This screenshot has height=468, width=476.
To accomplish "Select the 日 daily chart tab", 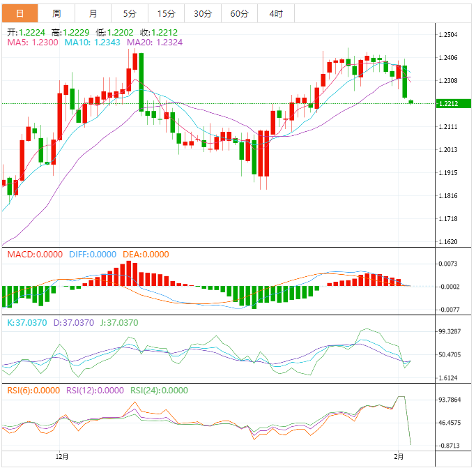I will pyautogui.click(x=20, y=13).
